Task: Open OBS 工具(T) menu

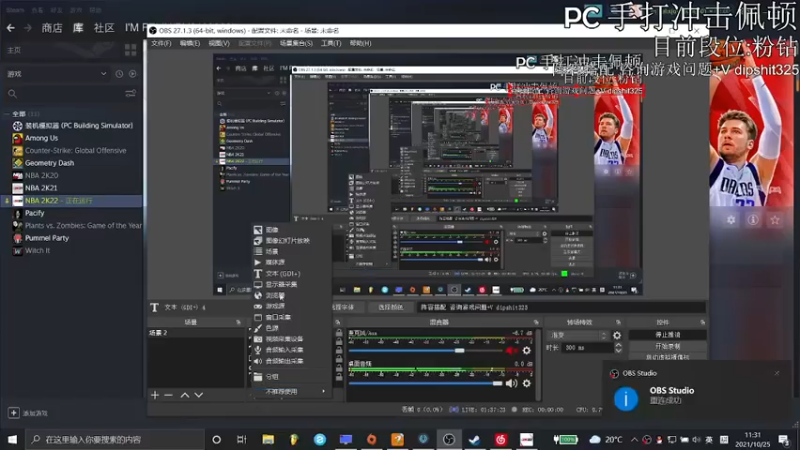Action: click(331, 43)
